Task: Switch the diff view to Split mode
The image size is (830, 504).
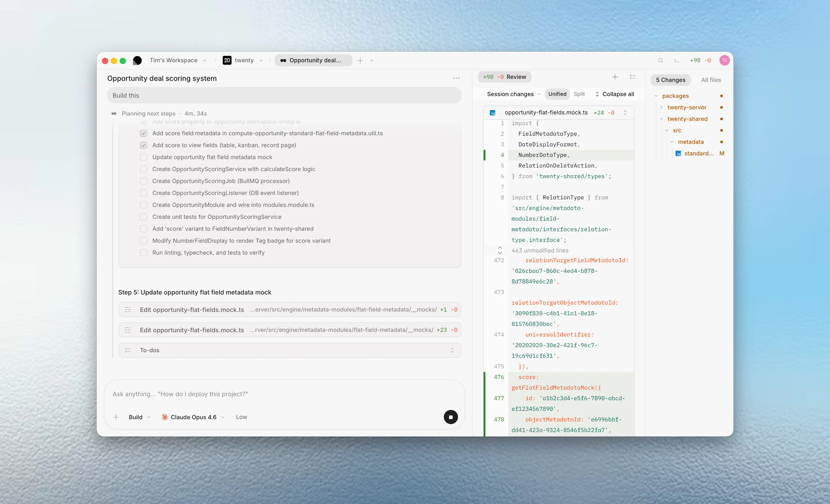Action: 579,94
